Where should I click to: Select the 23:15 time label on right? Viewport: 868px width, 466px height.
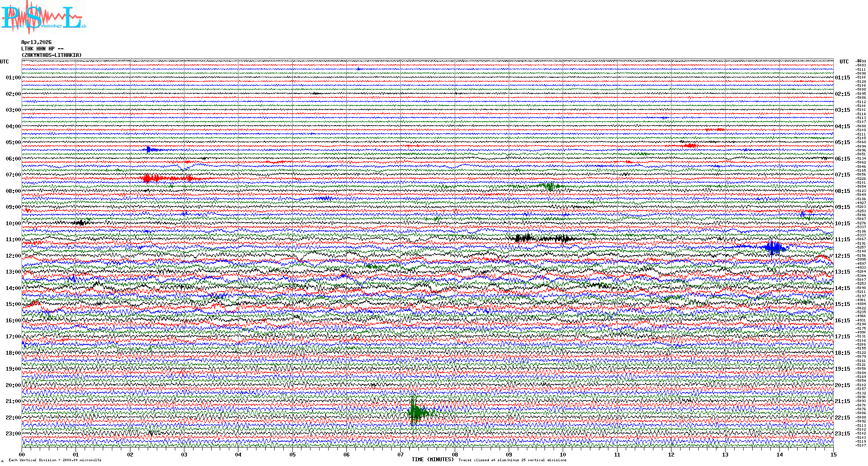(842, 434)
